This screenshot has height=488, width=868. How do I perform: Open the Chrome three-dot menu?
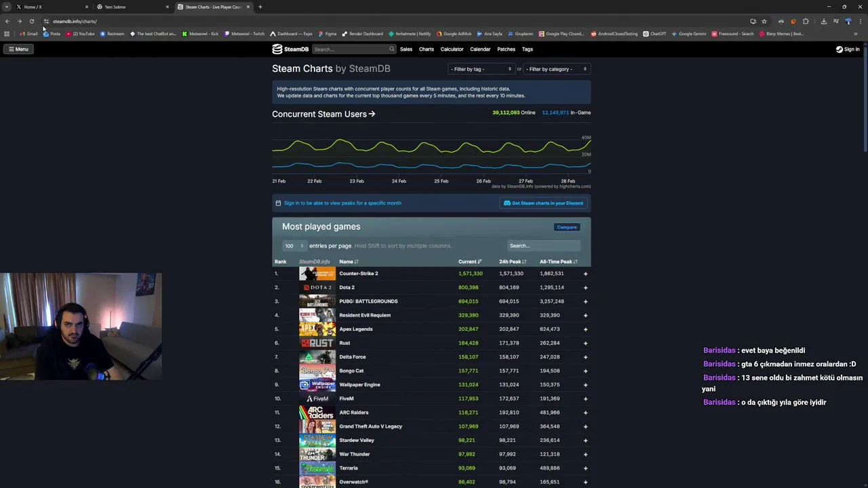pos(860,21)
